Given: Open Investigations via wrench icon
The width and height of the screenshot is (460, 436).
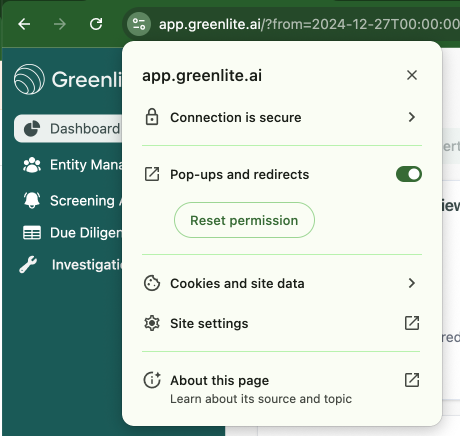Looking at the screenshot, I should pos(28,265).
